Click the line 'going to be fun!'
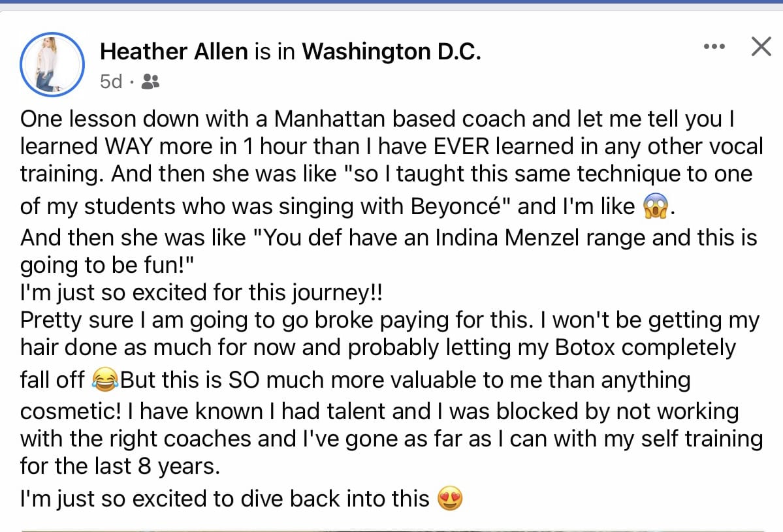783x532 pixels. (107, 265)
